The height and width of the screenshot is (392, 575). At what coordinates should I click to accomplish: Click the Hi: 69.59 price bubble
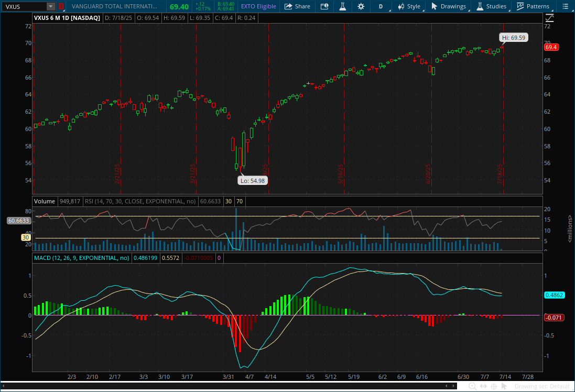513,37
